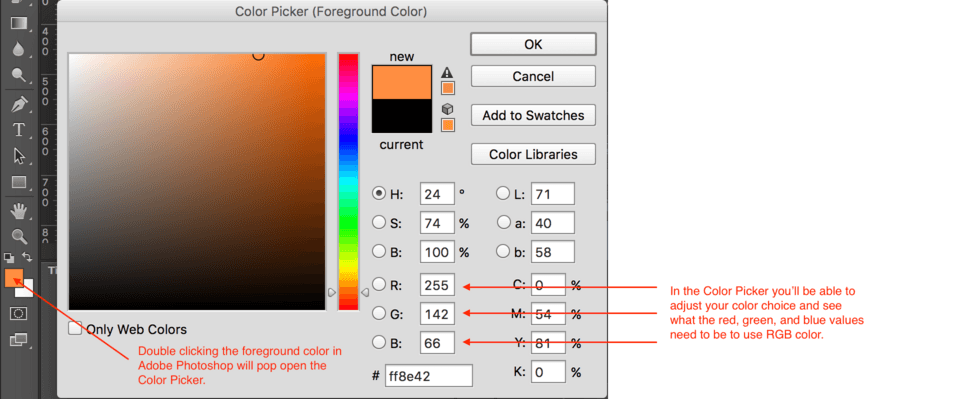
Task: Select the L lightness radio button
Action: (x=503, y=193)
